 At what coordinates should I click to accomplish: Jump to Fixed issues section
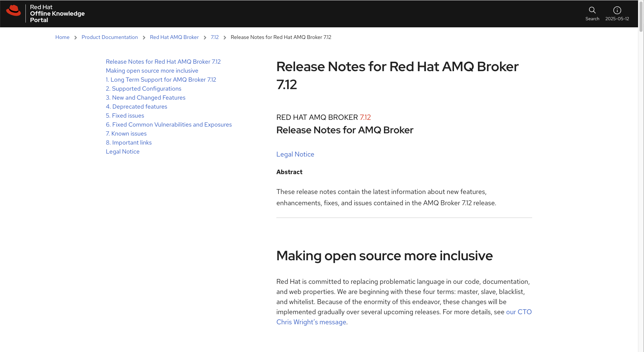[x=125, y=116]
